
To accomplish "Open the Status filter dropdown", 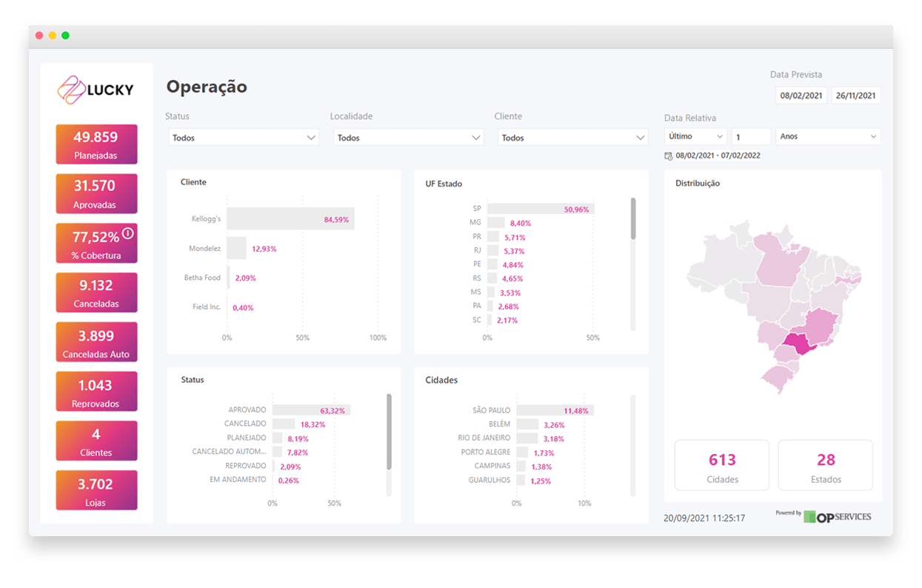I will click(243, 138).
